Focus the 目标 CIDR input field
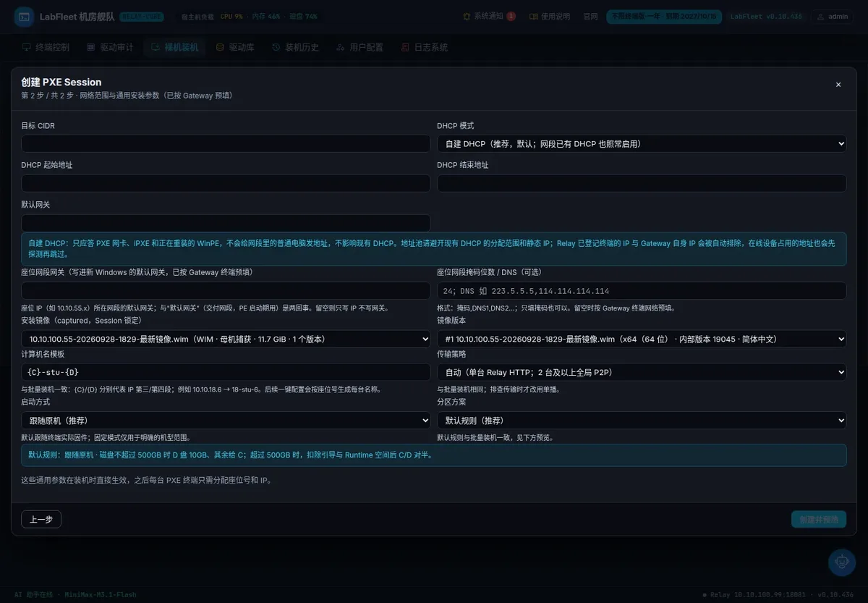 [x=226, y=143]
